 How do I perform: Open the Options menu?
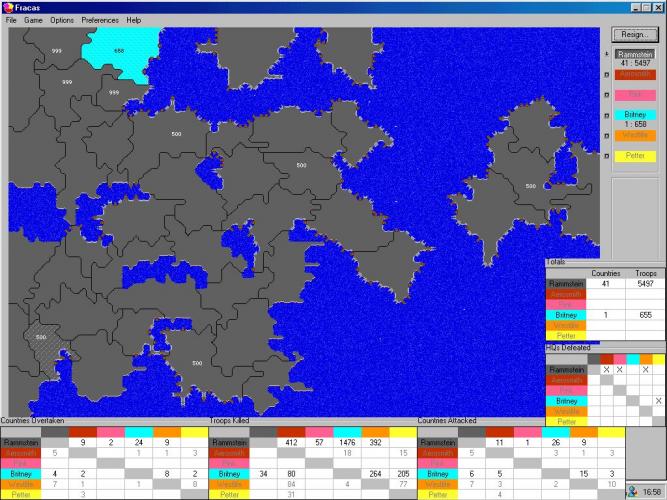click(x=62, y=20)
